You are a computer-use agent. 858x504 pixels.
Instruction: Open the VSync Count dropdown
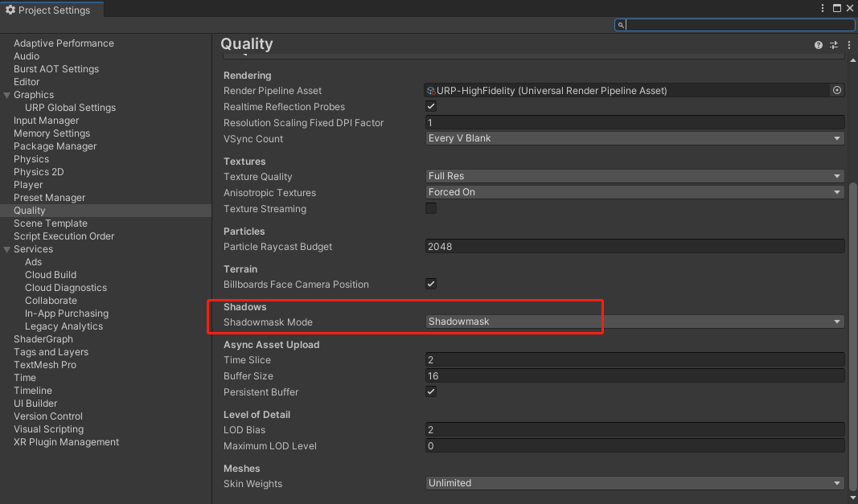click(635, 138)
